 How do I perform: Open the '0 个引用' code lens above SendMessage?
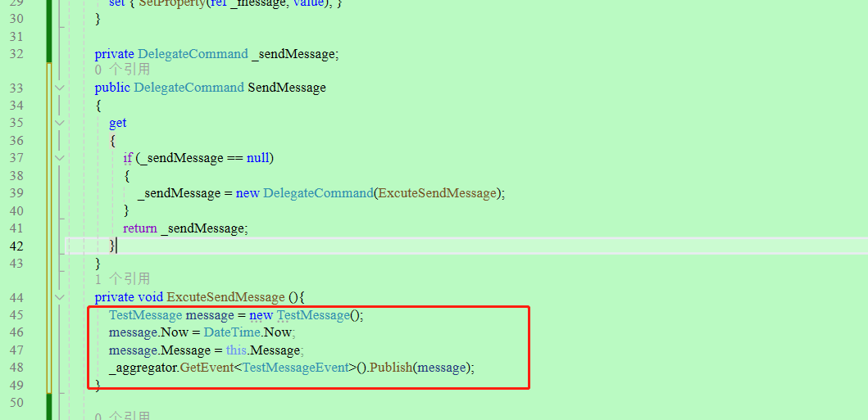click(122, 70)
